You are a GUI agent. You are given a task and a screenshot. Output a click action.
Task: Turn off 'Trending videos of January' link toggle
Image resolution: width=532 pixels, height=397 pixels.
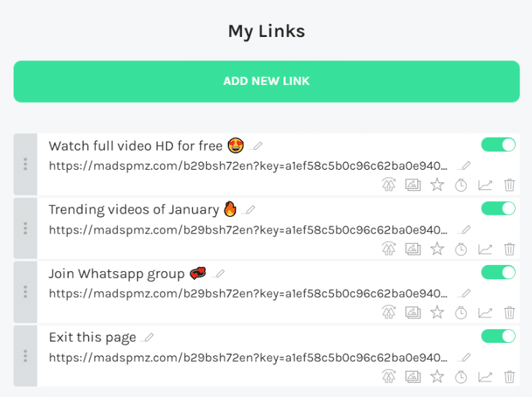pyautogui.click(x=498, y=208)
